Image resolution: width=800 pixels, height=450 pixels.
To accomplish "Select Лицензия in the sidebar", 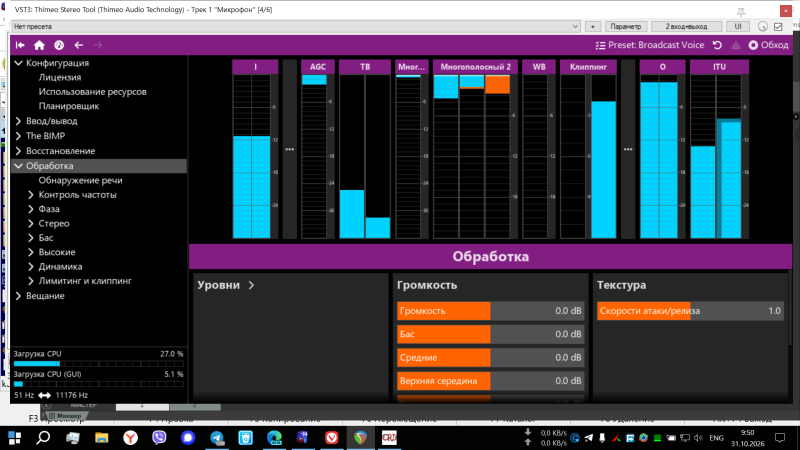I will tap(60, 77).
